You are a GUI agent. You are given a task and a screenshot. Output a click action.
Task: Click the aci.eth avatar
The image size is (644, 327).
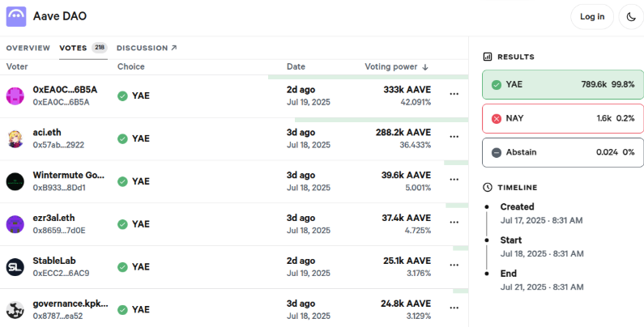pyautogui.click(x=15, y=138)
